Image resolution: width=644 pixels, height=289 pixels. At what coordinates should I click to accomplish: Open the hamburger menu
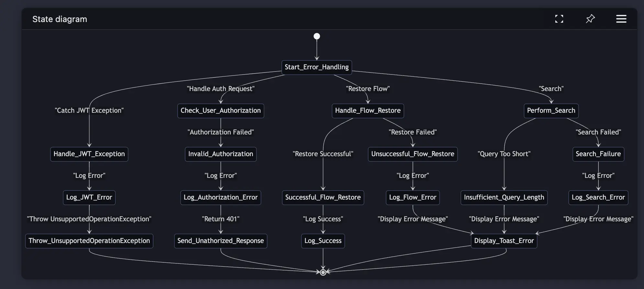621,19
